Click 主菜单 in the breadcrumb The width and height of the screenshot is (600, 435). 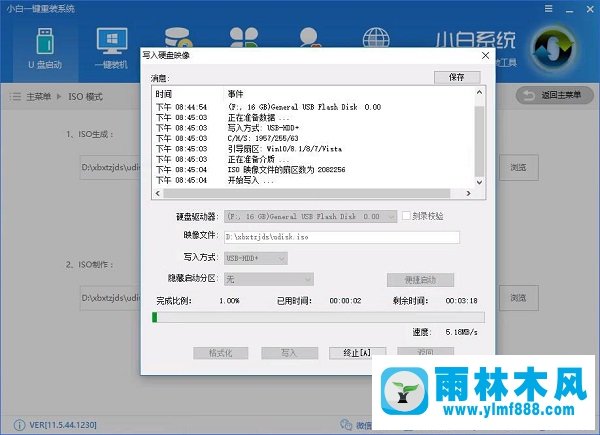click(38, 96)
